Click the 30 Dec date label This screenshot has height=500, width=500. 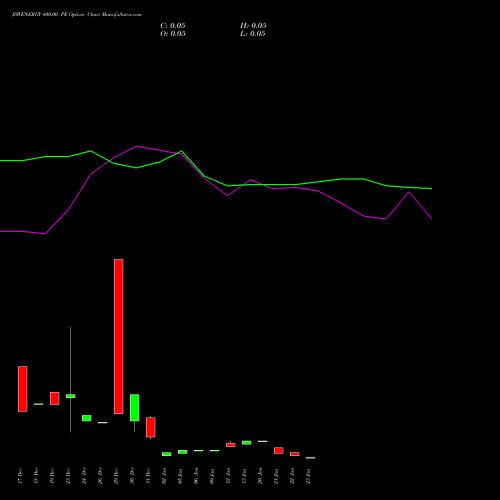click(x=132, y=476)
